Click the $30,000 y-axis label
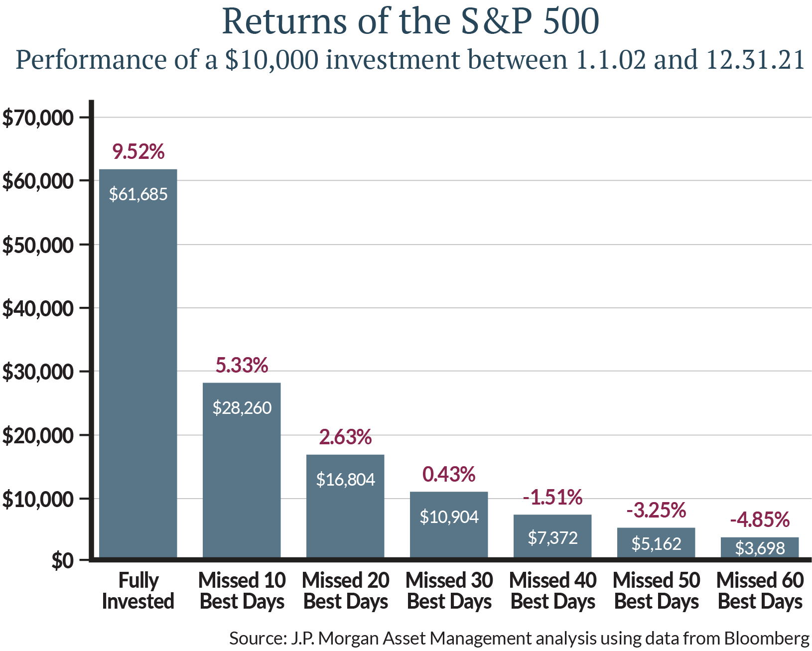 [38, 372]
